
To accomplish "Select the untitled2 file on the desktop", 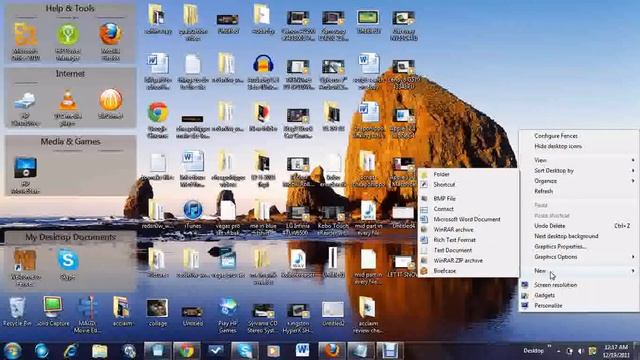I will (333, 313).
